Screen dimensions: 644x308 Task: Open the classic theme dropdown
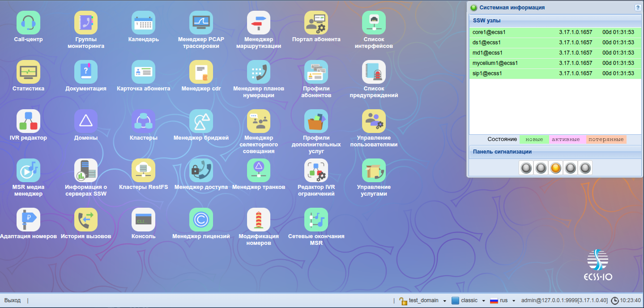(484, 301)
